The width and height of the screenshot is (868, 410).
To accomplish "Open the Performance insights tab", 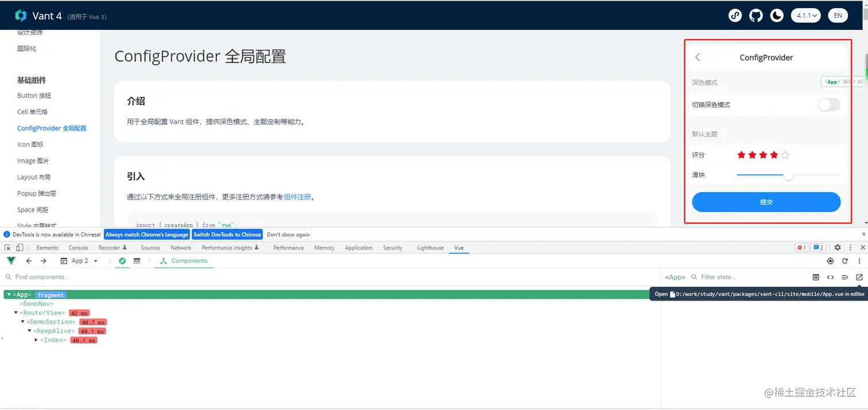I will (x=230, y=248).
